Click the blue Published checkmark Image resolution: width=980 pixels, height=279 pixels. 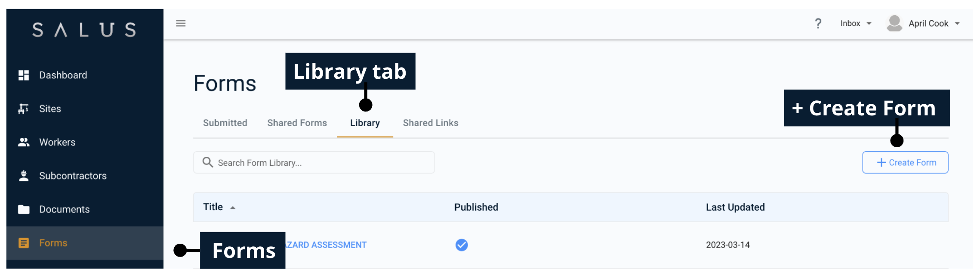pos(462,245)
